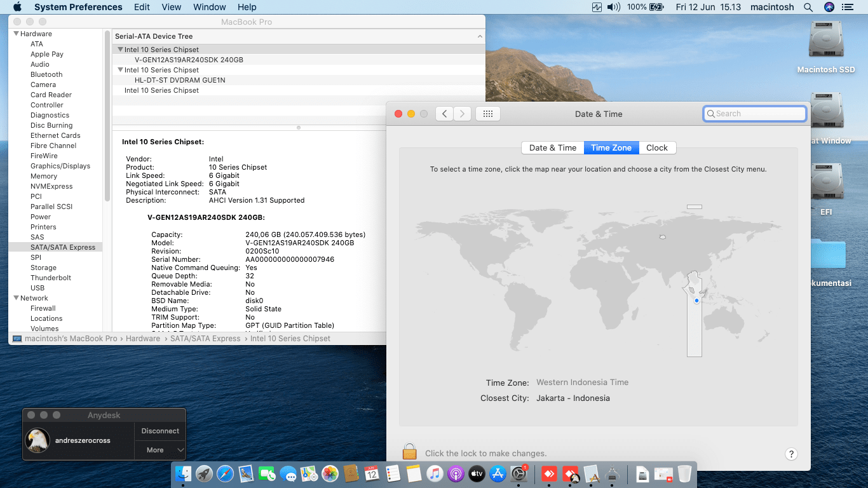Open the More dropdown in Anydesk
Viewport: 868px width, 488px height.
[160, 450]
